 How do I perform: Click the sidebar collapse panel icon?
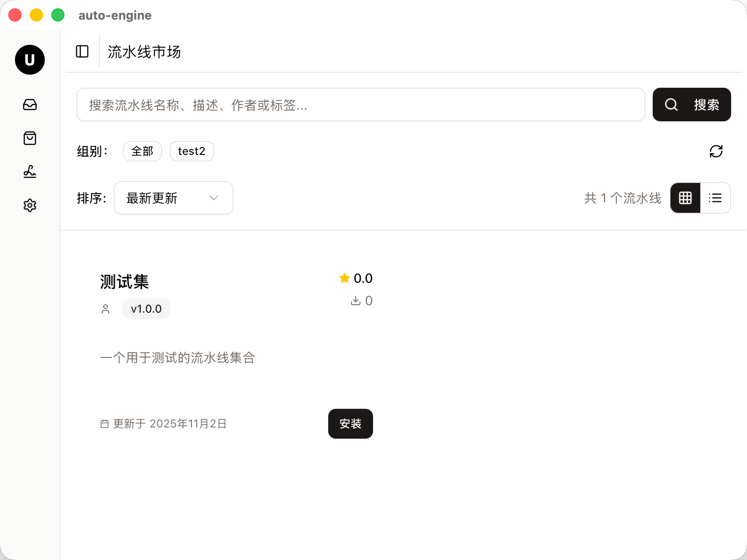tap(82, 52)
